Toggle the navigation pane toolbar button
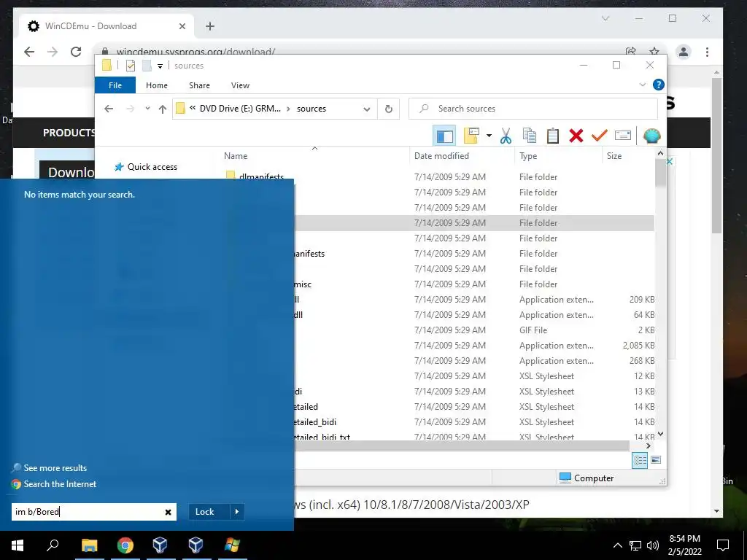The height and width of the screenshot is (560, 747). [444, 136]
